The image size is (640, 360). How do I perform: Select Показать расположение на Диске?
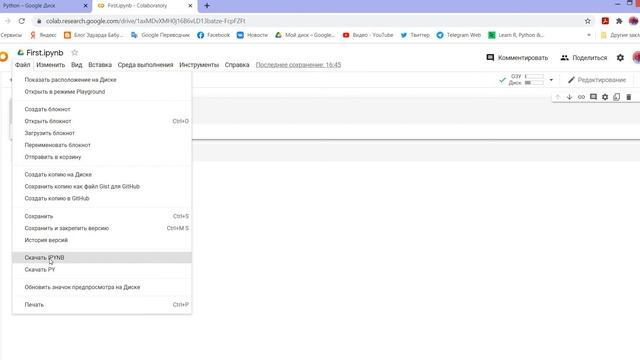102,80
